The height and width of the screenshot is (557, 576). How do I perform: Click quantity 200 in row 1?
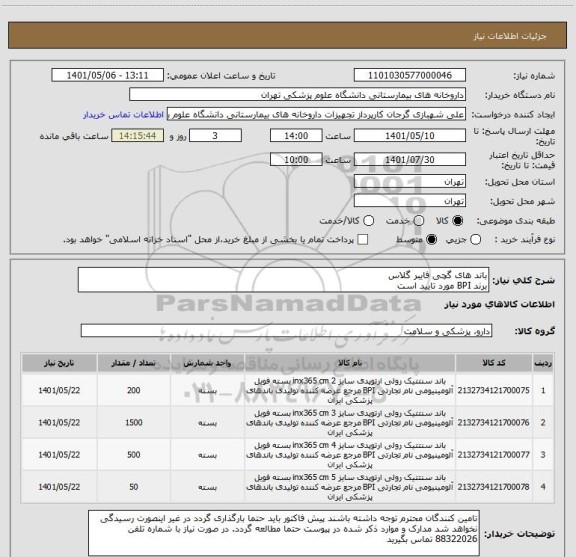[x=133, y=390]
